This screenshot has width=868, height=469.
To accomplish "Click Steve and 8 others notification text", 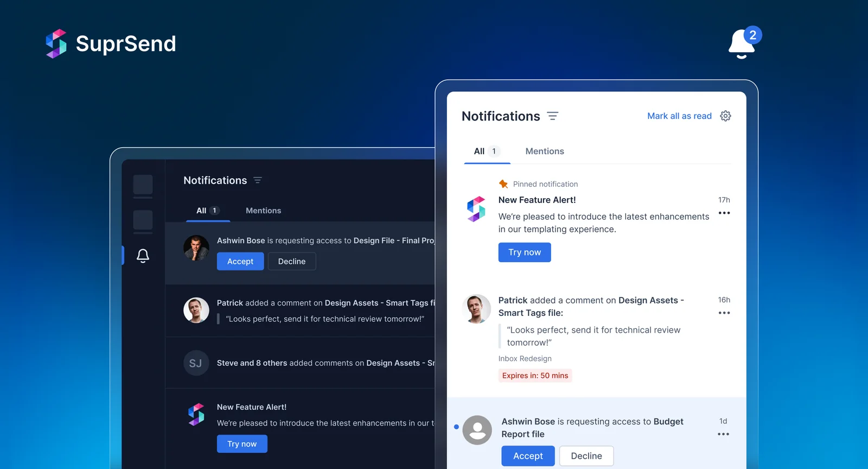I will pos(325,363).
